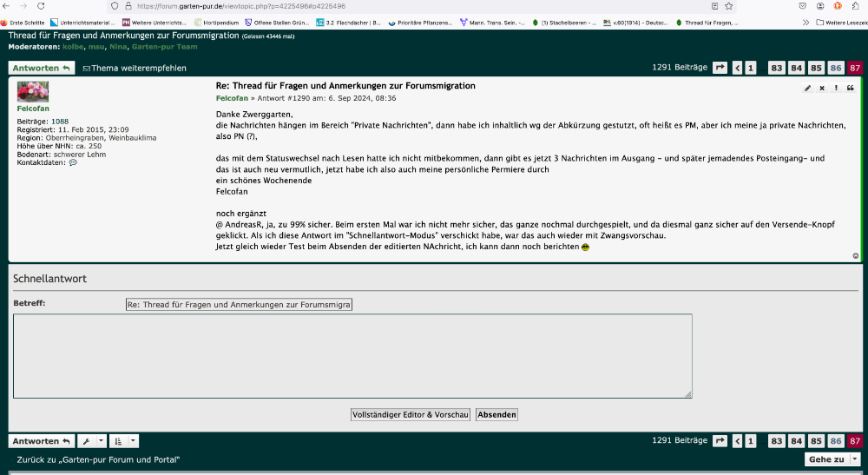This screenshot has height=475, width=868.
Task: Open the sort options dropdown at bottom
Action: pyautogui.click(x=124, y=441)
